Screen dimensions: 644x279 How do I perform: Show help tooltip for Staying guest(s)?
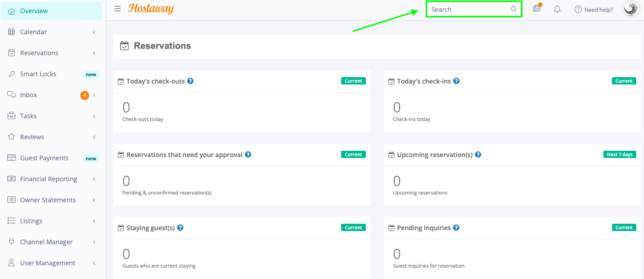[180, 228]
